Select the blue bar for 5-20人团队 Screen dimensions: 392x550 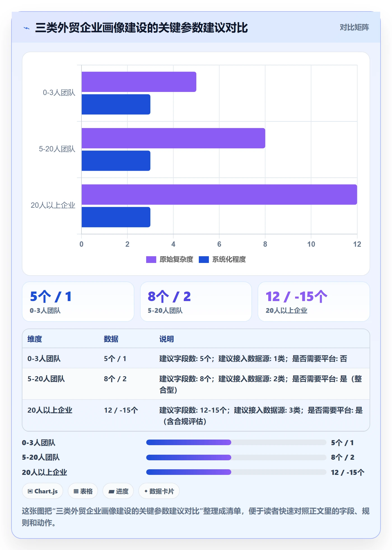click(116, 161)
